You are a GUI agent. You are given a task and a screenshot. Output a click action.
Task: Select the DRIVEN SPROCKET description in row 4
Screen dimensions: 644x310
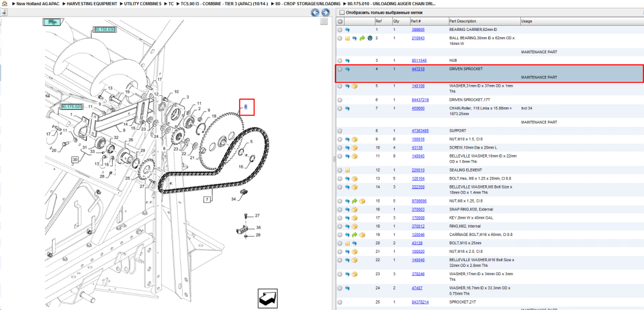[466, 69]
